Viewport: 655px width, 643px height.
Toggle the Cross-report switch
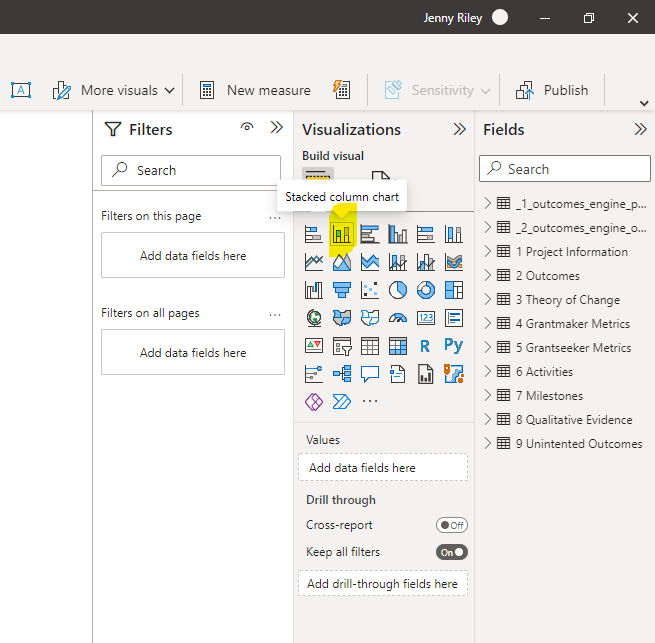tap(452, 525)
